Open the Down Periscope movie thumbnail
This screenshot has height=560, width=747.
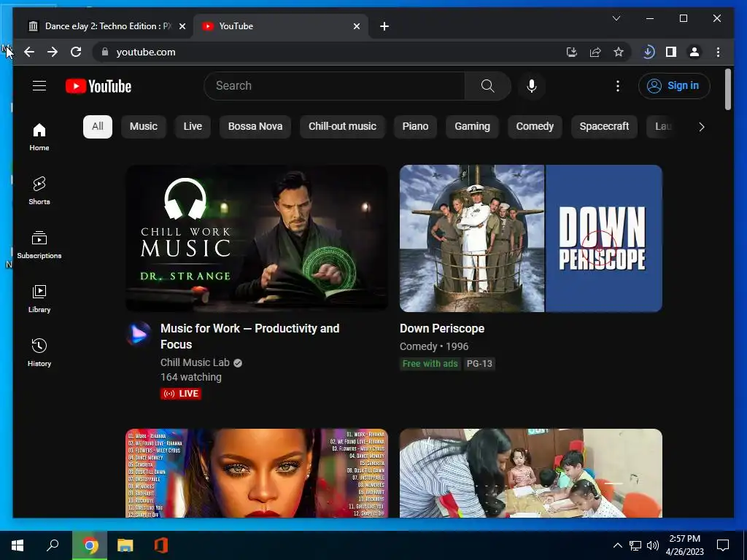531,238
